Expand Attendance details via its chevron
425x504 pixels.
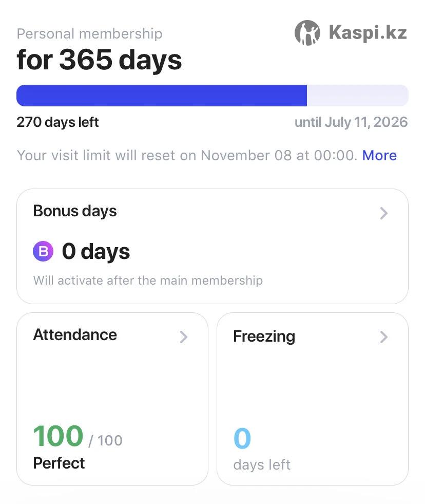183,337
